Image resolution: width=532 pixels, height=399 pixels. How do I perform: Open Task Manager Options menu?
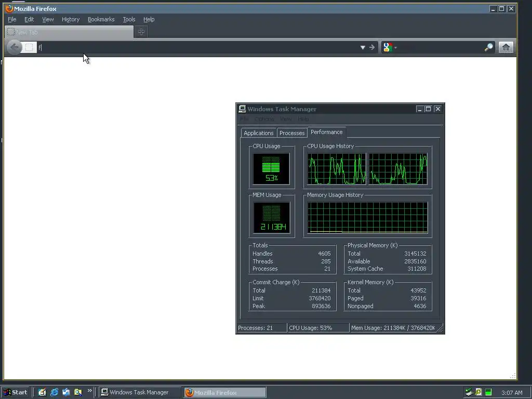264,119
